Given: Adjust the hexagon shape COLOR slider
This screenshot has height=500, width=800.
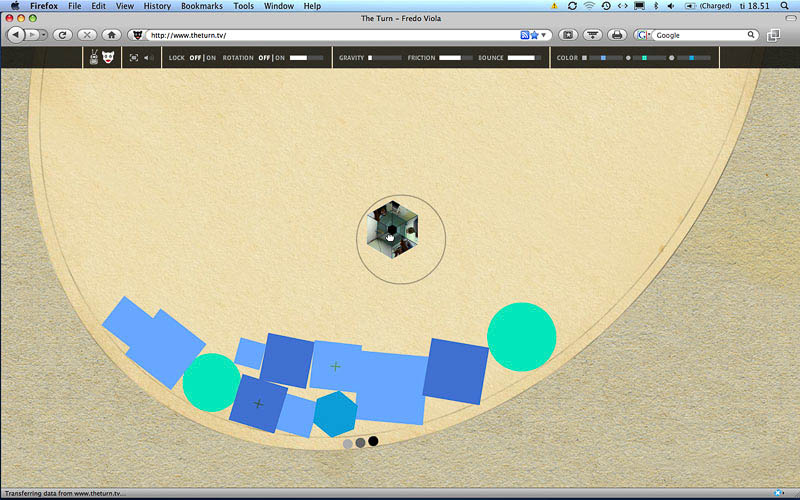Looking at the screenshot, I should pyautogui.click(x=693, y=58).
